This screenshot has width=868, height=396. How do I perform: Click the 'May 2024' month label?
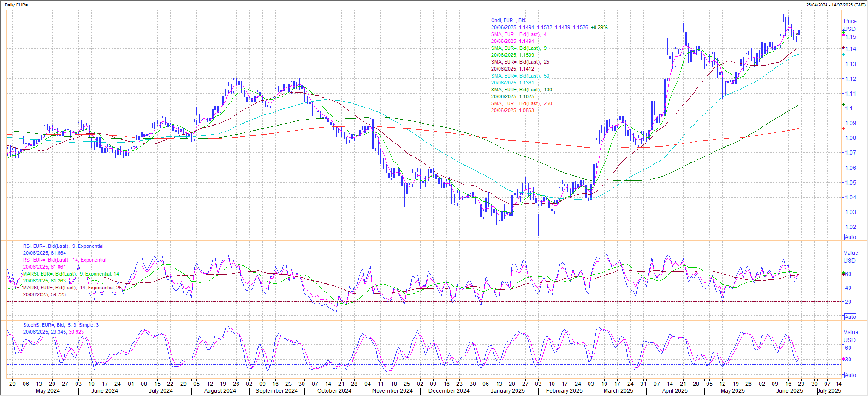(x=48, y=391)
